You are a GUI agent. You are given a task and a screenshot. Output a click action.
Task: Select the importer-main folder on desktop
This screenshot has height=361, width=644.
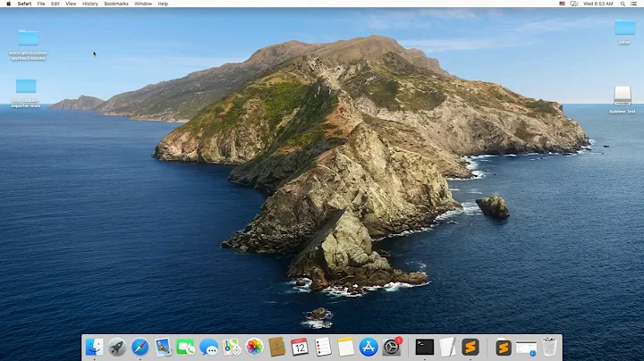point(26,93)
